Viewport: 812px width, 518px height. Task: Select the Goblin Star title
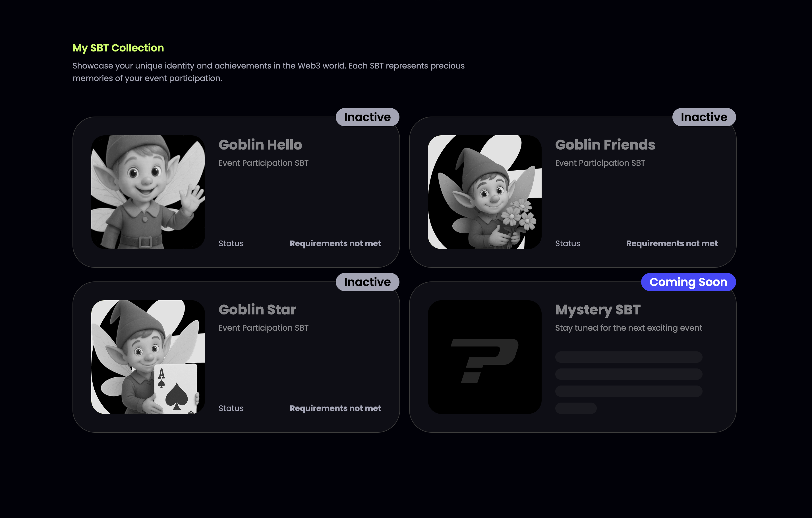257,310
